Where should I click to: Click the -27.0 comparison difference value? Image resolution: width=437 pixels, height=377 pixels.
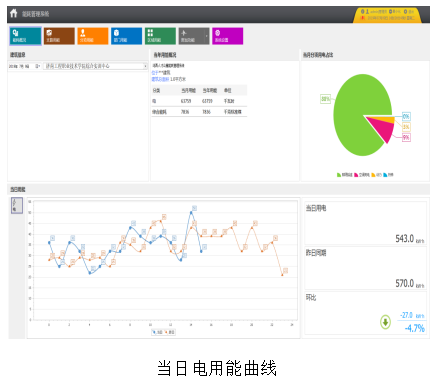coord(406,315)
